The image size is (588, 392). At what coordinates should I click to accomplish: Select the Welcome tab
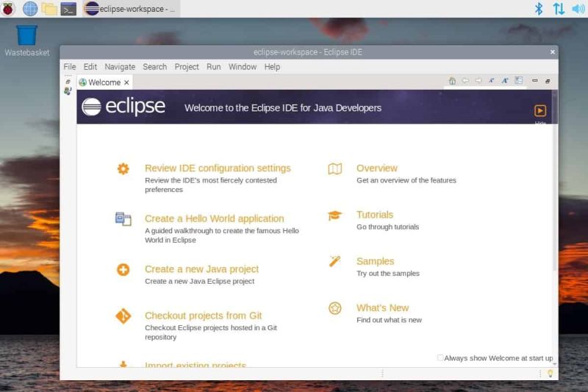pyautogui.click(x=104, y=82)
